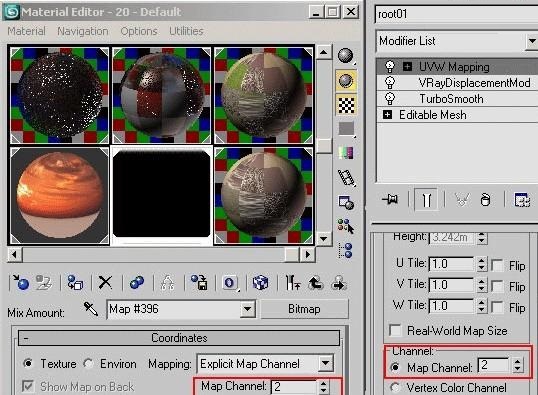The image size is (538, 395).
Task: Click Assign Material to Selection icon
Action: (75, 283)
